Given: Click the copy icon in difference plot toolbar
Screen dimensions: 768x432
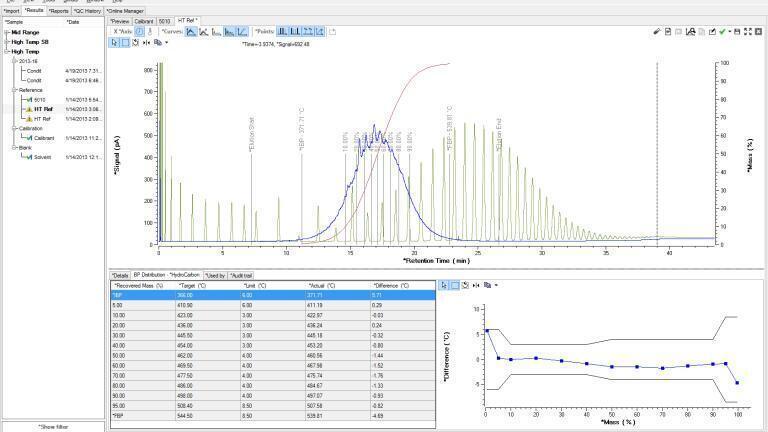Looking at the screenshot, I should point(487,285).
